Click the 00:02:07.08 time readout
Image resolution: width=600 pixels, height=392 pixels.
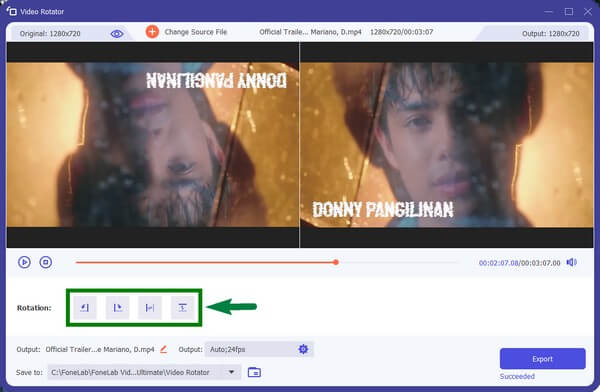pyautogui.click(x=499, y=263)
